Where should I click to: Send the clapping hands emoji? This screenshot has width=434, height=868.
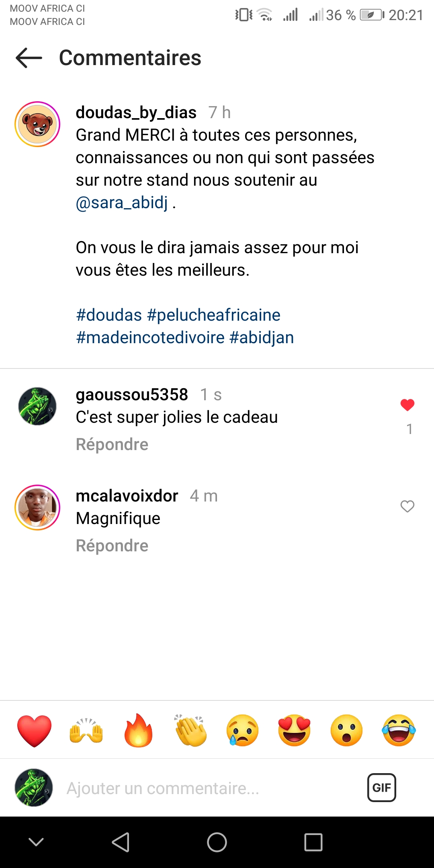click(190, 731)
